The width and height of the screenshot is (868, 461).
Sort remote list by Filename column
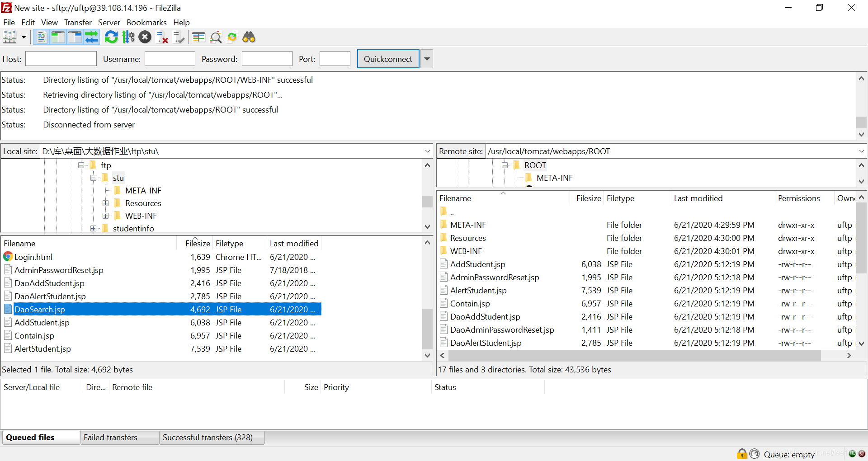tap(503, 198)
